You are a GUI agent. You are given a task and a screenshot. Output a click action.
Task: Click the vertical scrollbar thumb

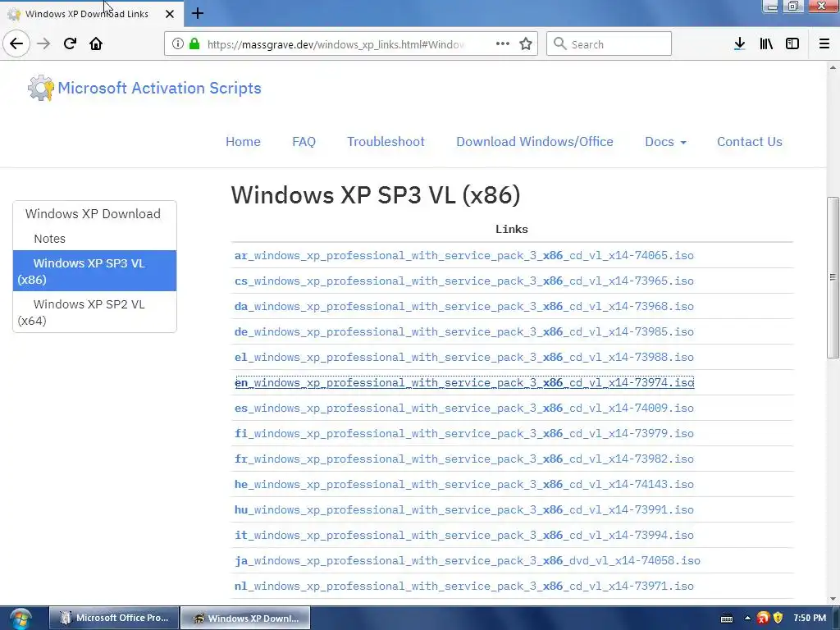click(833, 277)
